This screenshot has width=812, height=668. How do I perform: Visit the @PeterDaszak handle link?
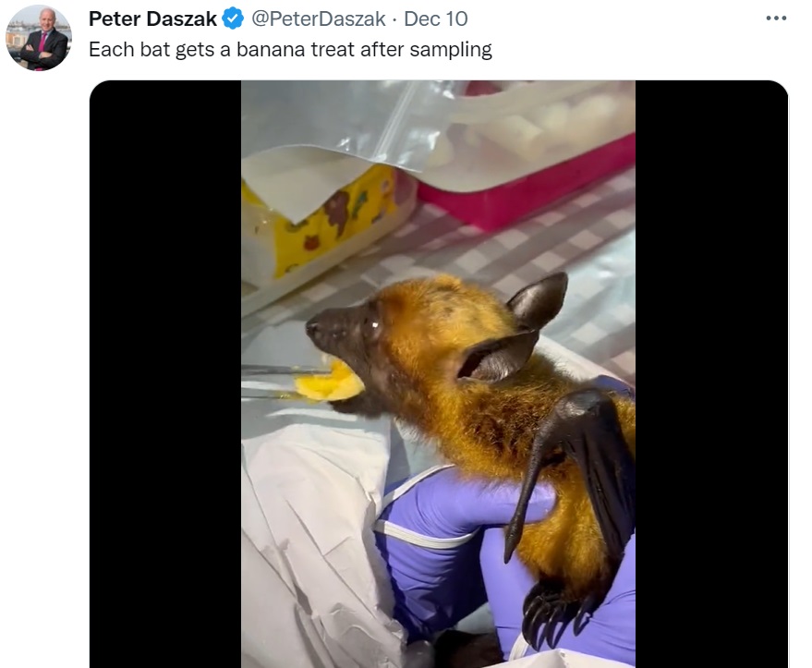point(319,19)
